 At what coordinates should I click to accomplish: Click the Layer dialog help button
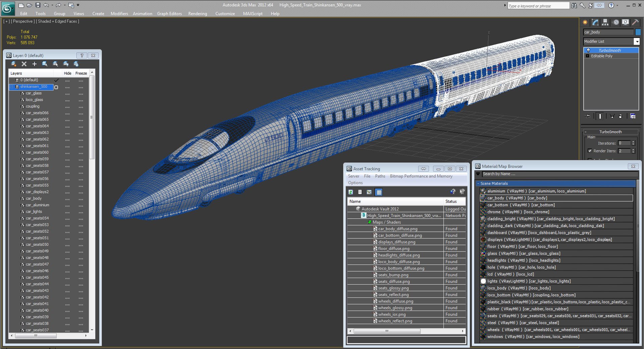[82, 55]
